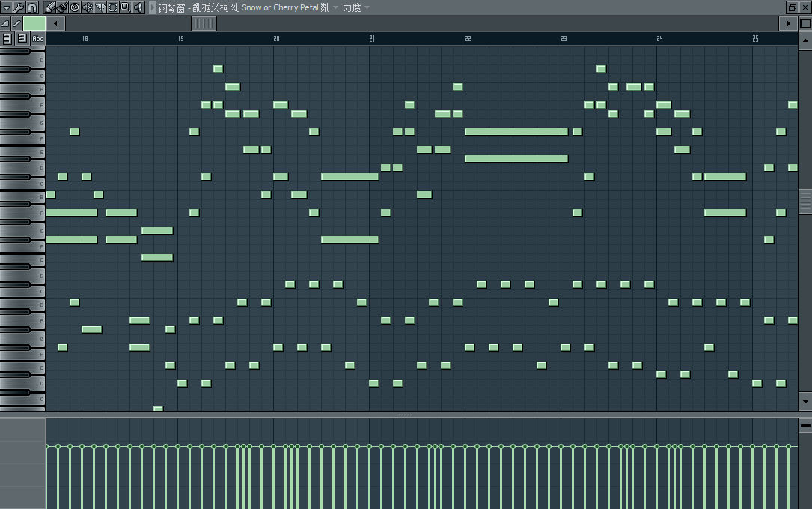
Task: Select the Delete tool in the toolbar
Action: tap(75, 7)
